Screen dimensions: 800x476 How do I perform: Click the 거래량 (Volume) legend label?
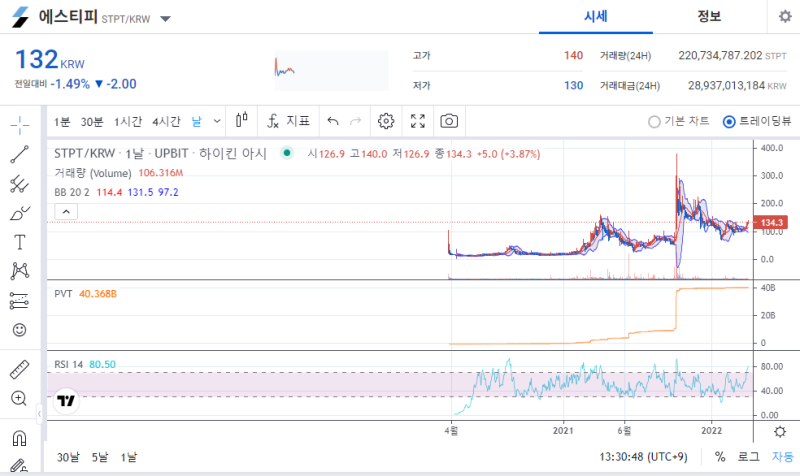[x=93, y=173]
